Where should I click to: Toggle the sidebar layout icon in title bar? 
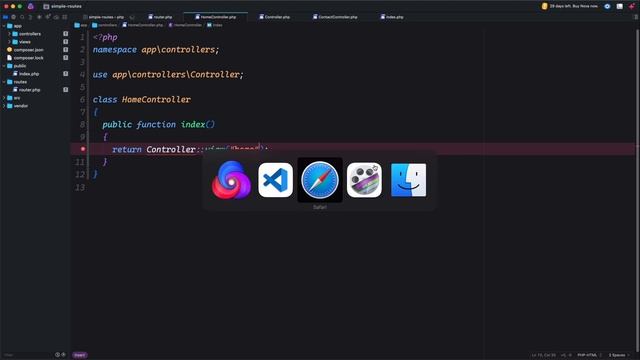(620, 6)
